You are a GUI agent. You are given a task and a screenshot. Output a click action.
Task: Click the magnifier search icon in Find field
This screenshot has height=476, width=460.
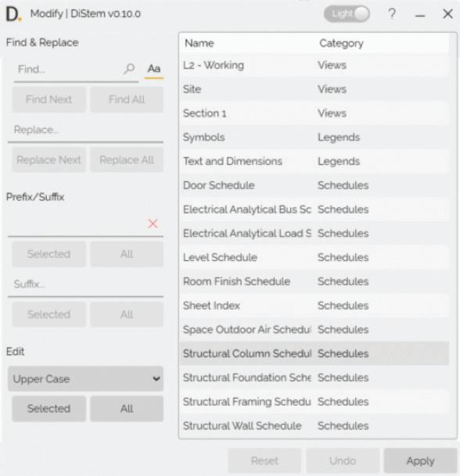(x=129, y=69)
